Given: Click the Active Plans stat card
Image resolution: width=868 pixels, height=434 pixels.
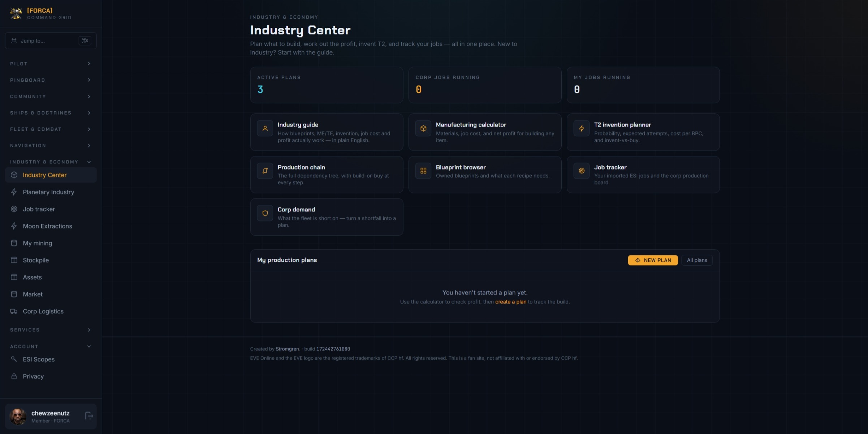Looking at the screenshot, I should click(327, 85).
